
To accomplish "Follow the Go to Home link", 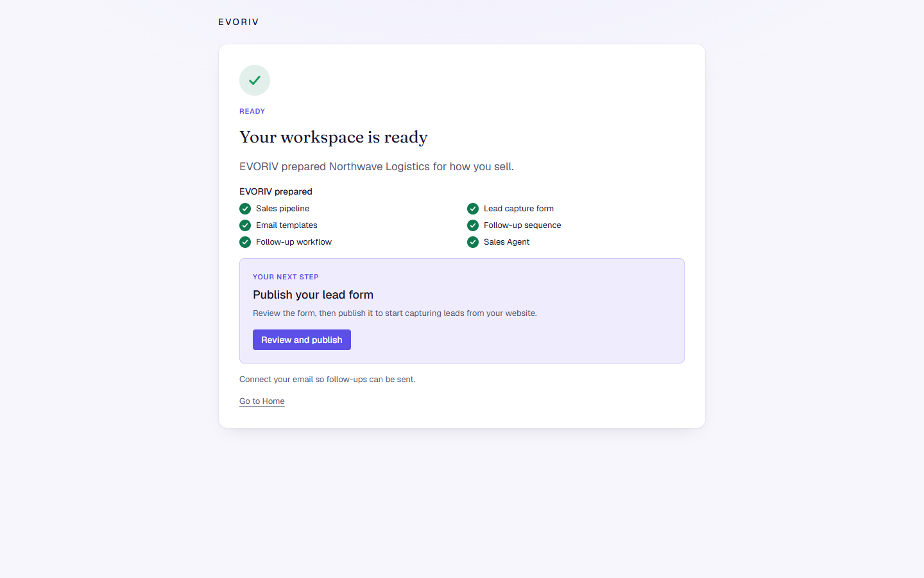I will 262,401.
